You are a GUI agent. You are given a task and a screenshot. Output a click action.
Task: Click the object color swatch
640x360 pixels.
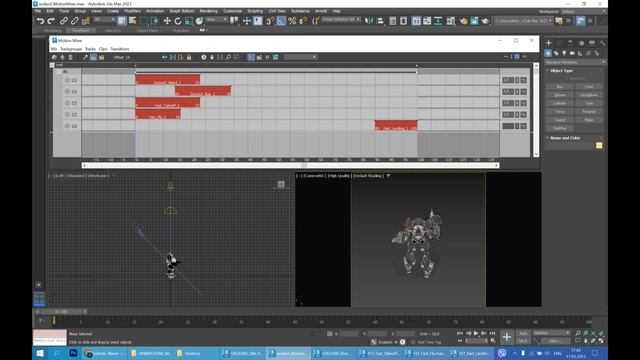[599, 145]
